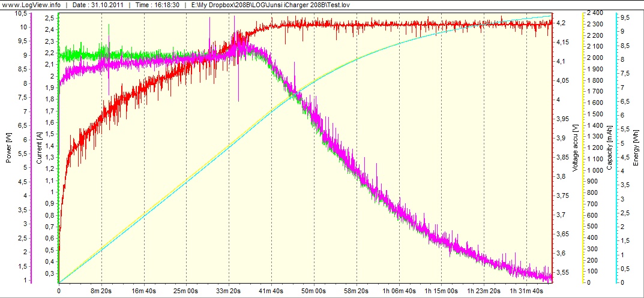Click the 1h 31m 40s time axis label
This screenshot has width=644, height=298.
click(x=526, y=291)
